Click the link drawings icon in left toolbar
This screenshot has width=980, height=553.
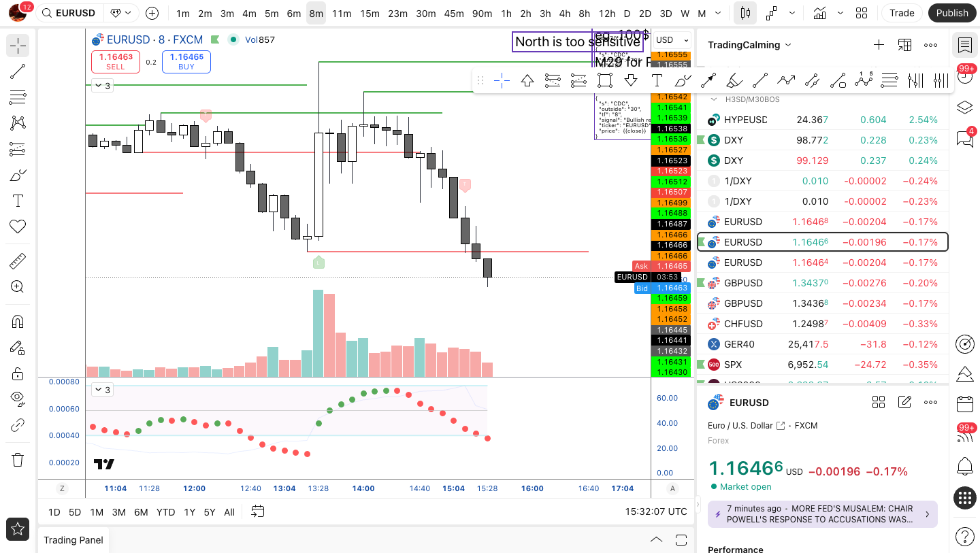(x=18, y=426)
